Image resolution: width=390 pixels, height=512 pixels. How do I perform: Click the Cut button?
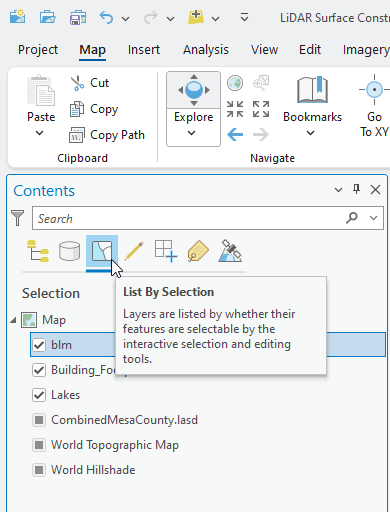90,83
